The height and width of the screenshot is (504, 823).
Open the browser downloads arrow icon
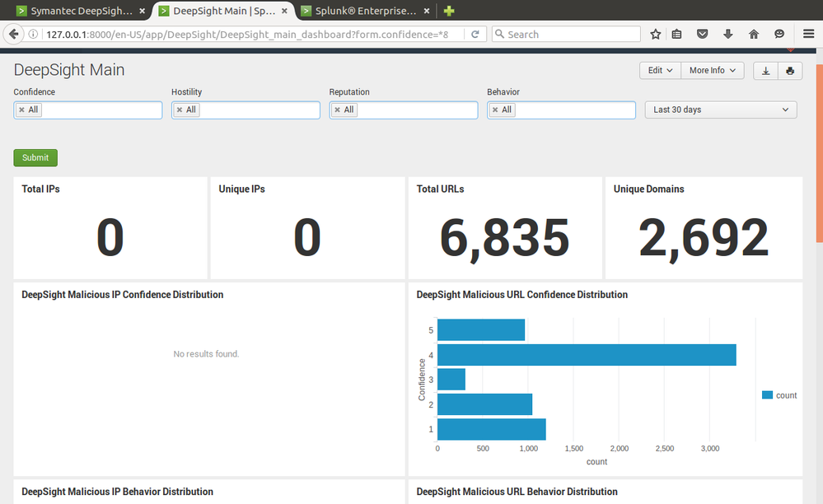[x=728, y=34]
